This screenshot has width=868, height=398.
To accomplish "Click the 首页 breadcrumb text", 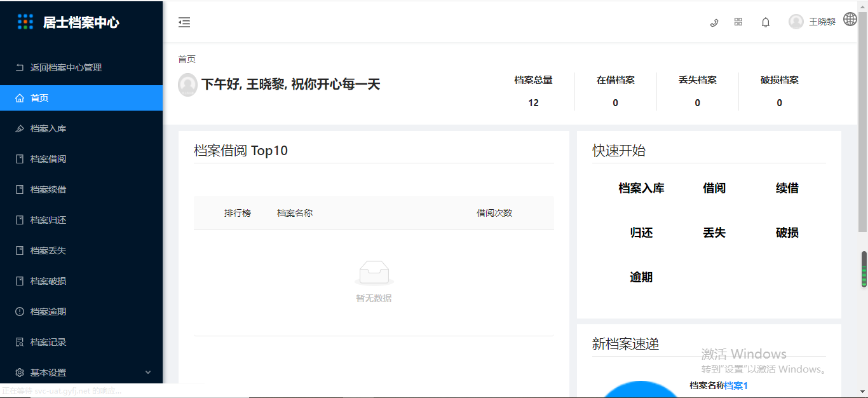I will (187, 59).
